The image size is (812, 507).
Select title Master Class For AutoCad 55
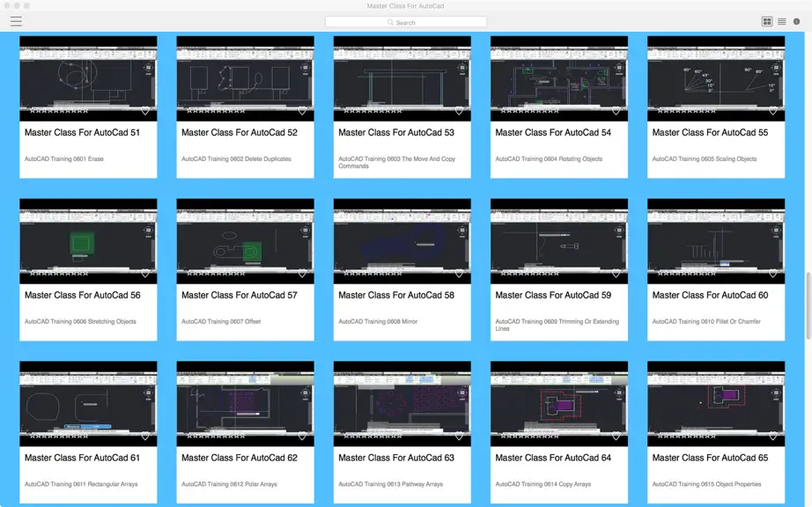710,132
